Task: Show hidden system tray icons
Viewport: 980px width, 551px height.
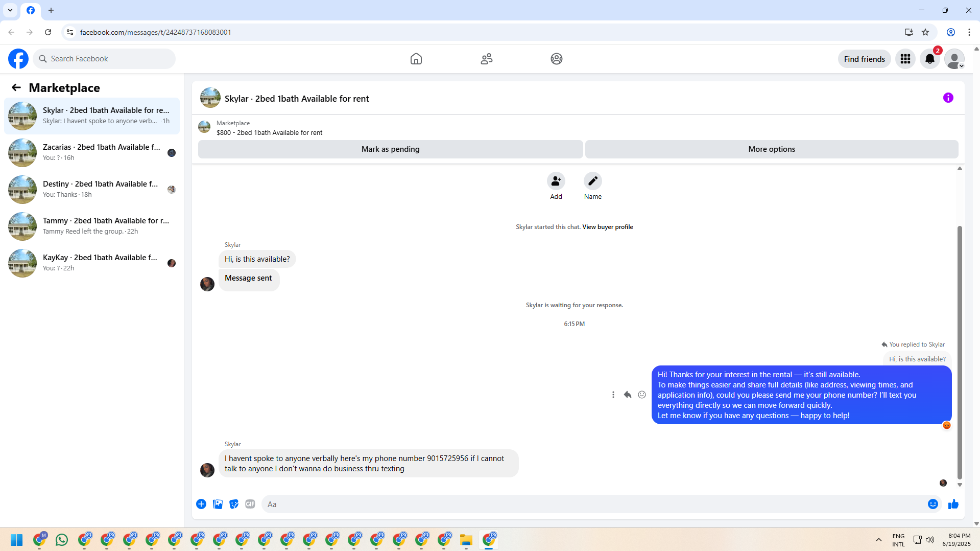Action: (x=879, y=540)
